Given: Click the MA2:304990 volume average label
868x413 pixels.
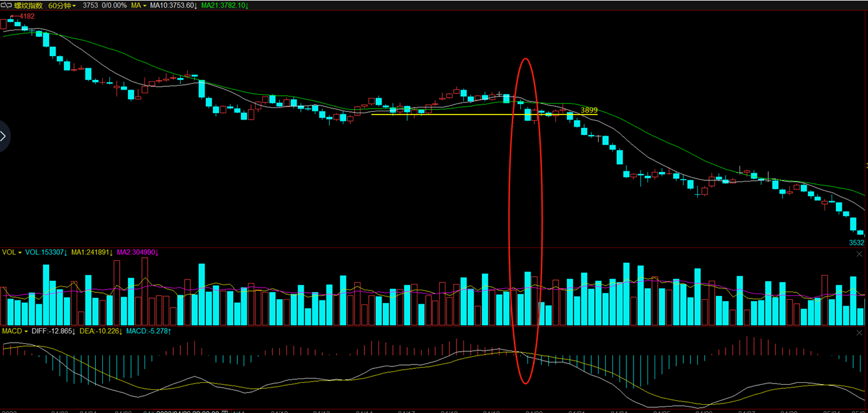Looking at the screenshot, I should point(137,253).
